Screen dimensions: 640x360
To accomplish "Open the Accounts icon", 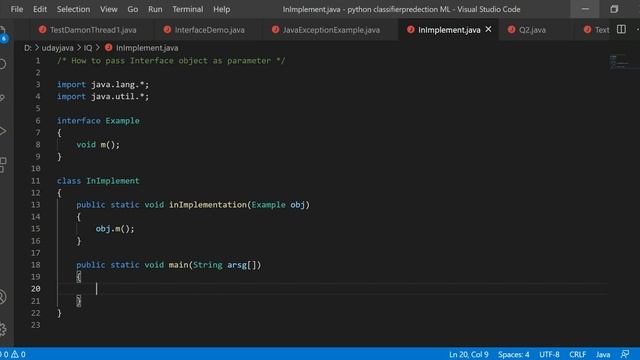I will (x=3, y=297).
